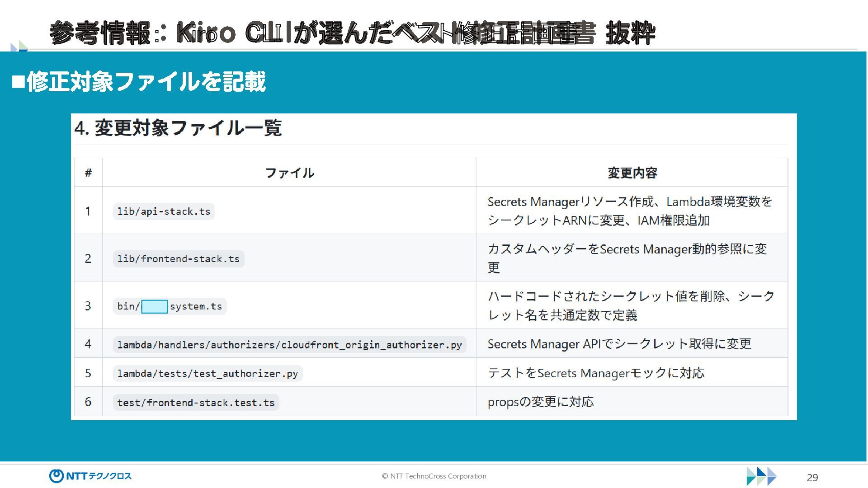
Task: Click lambda/tests/test_authorizer.py entry
Action: click(x=208, y=374)
